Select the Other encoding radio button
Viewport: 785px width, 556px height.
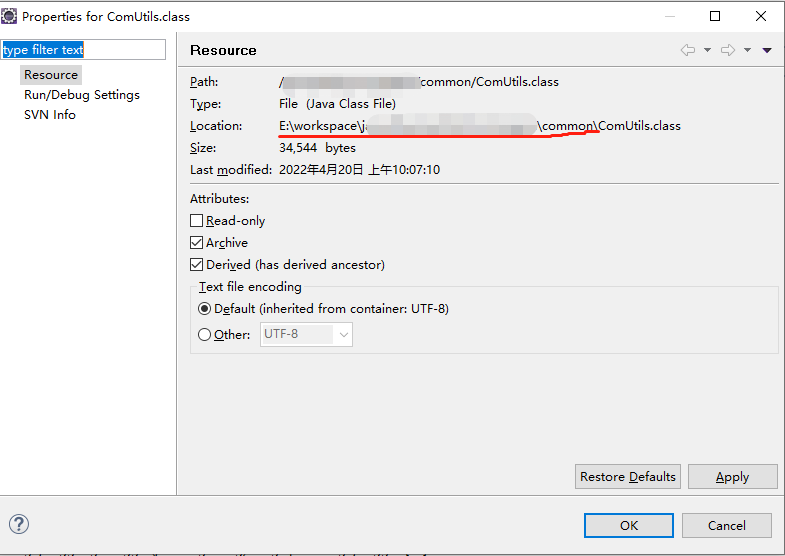tap(204, 334)
